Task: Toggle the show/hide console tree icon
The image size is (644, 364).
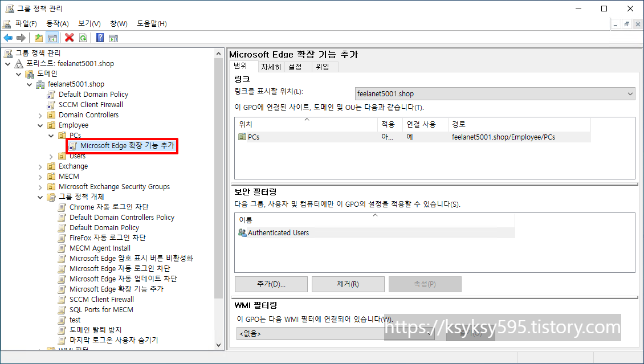Action: [52, 38]
